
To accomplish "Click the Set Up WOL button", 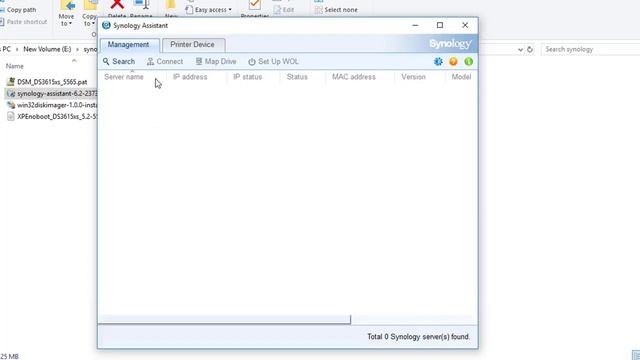I will 273,62.
